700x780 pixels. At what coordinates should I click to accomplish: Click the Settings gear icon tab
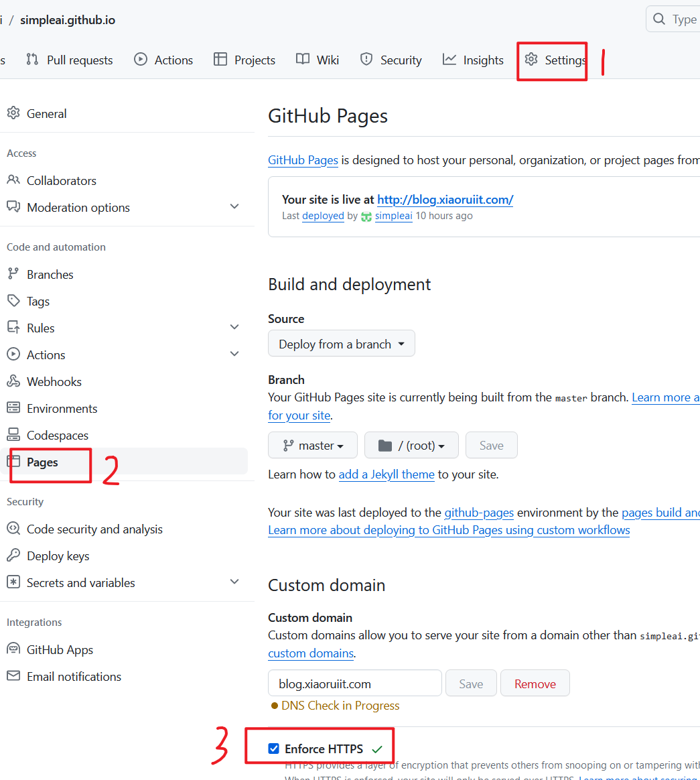point(531,60)
